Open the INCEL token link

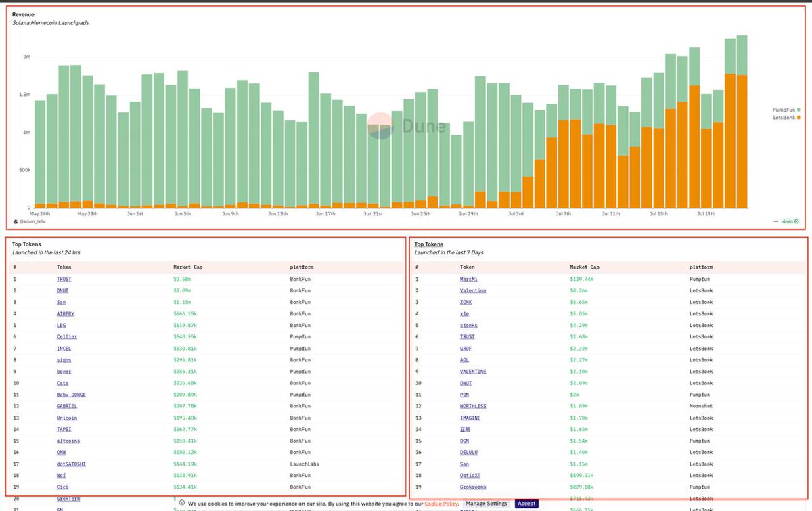coord(64,348)
